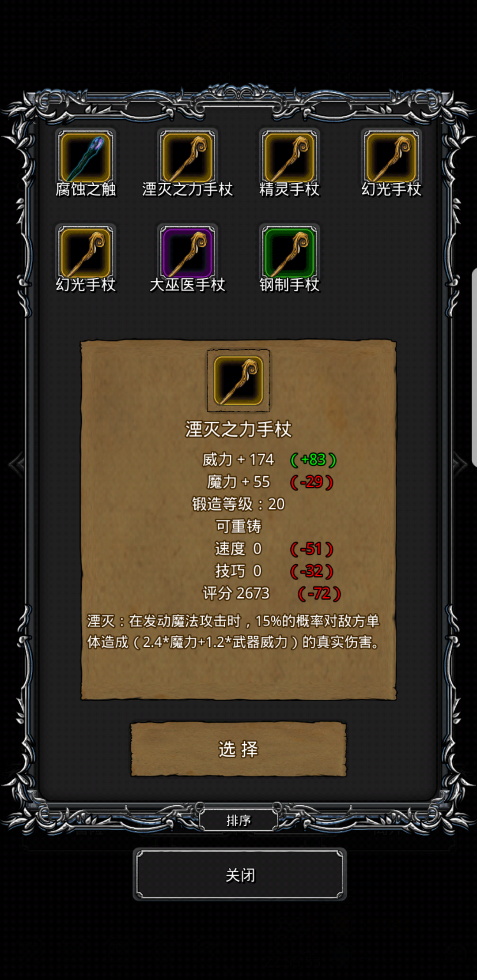Confirm with the 选择 button

[238, 749]
